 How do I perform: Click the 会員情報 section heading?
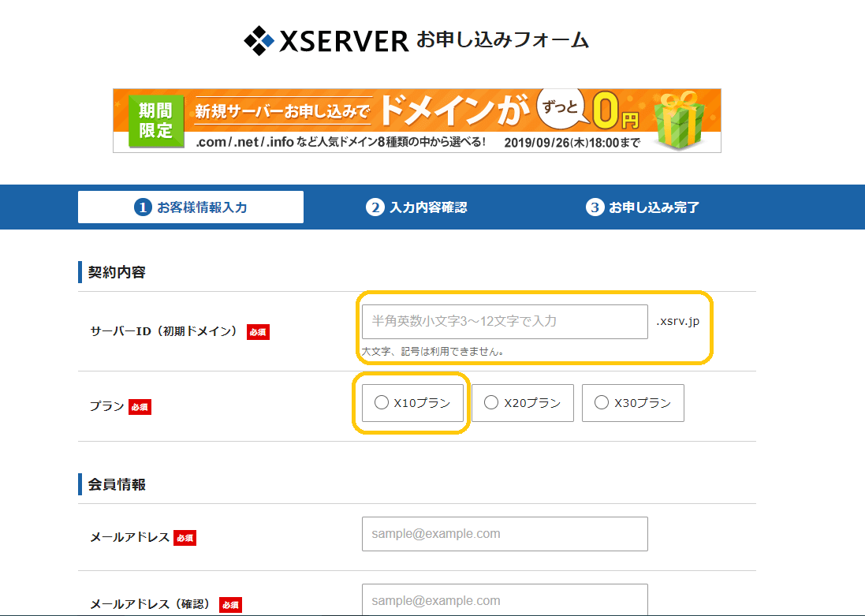(x=117, y=484)
